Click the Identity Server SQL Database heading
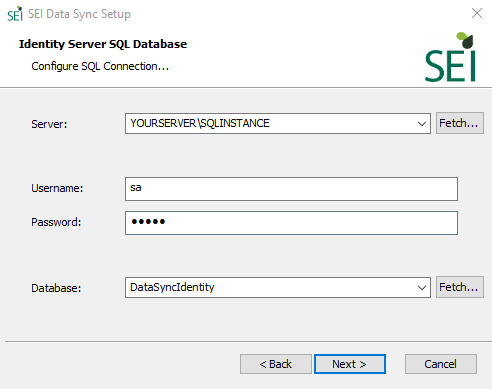Image resolution: width=492 pixels, height=389 pixels. 103,44
